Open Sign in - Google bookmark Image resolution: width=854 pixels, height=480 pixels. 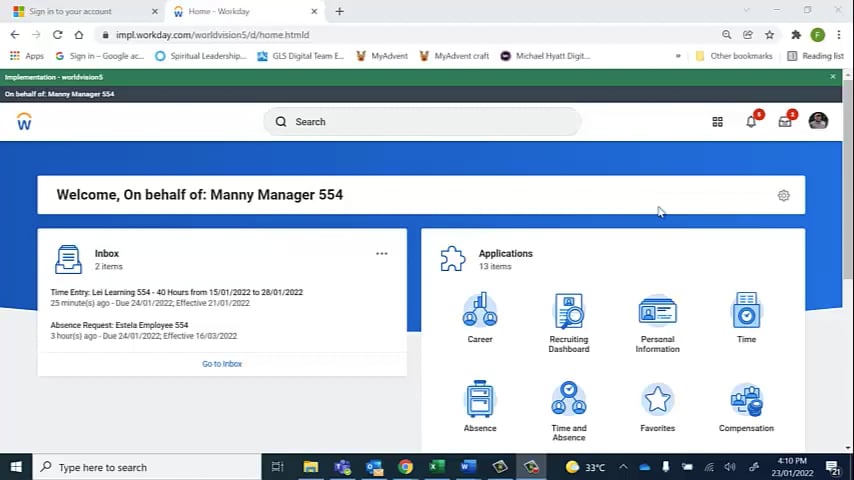tap(100, 56)
